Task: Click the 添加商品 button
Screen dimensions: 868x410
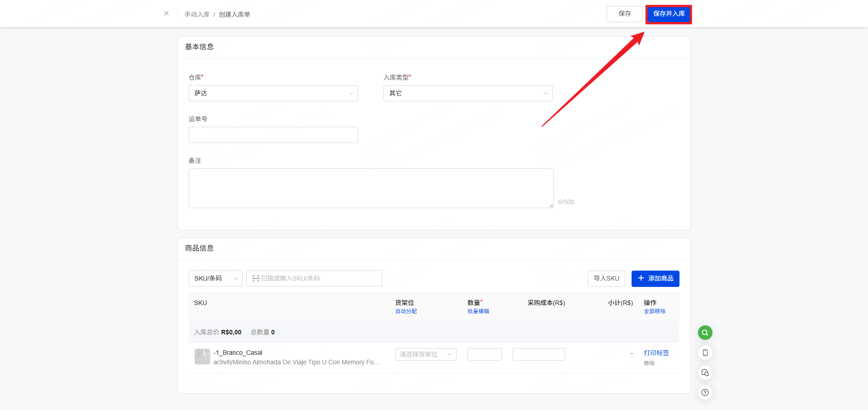Action: tap(655, 279)
